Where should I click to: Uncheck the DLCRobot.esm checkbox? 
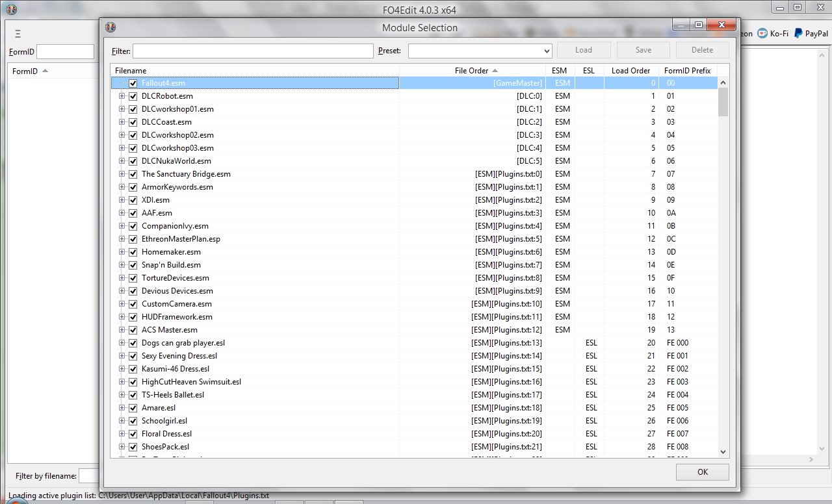tap(133, 96)
